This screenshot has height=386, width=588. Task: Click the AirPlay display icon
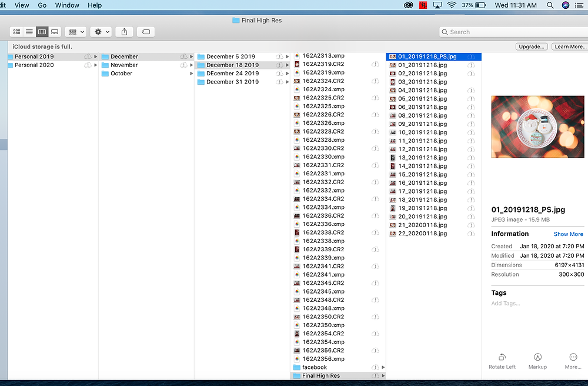(437, 5)
